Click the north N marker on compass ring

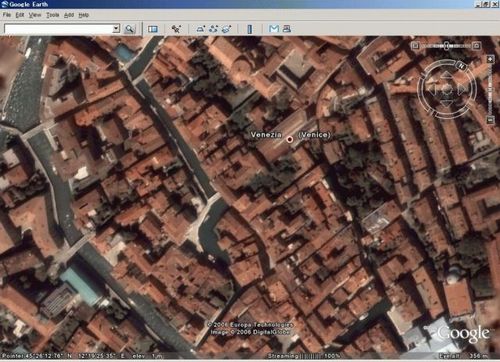(461, 66)
